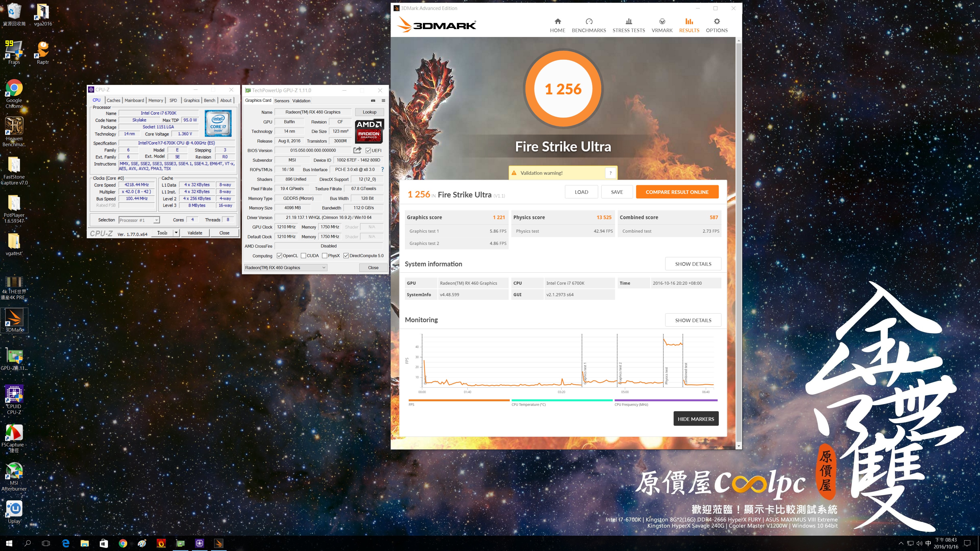
Task: Open the GPU-Z hamburger menu icon
Action: coord(384,101)
